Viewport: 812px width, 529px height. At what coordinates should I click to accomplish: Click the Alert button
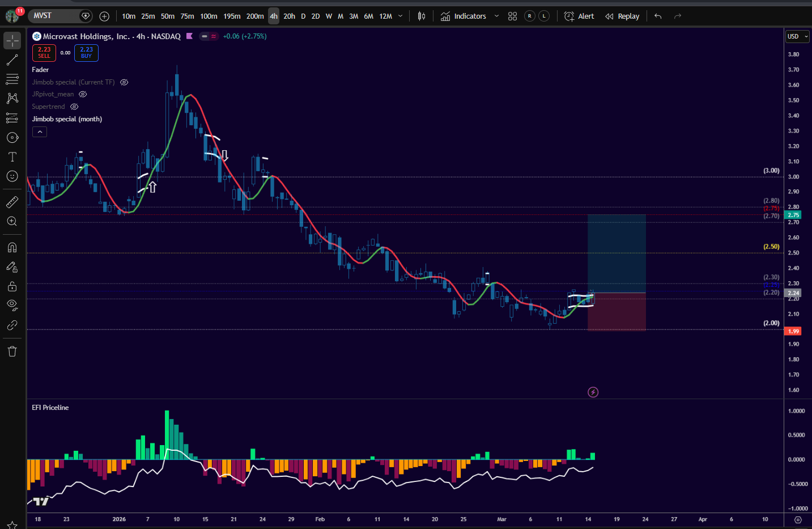(580, 16)
